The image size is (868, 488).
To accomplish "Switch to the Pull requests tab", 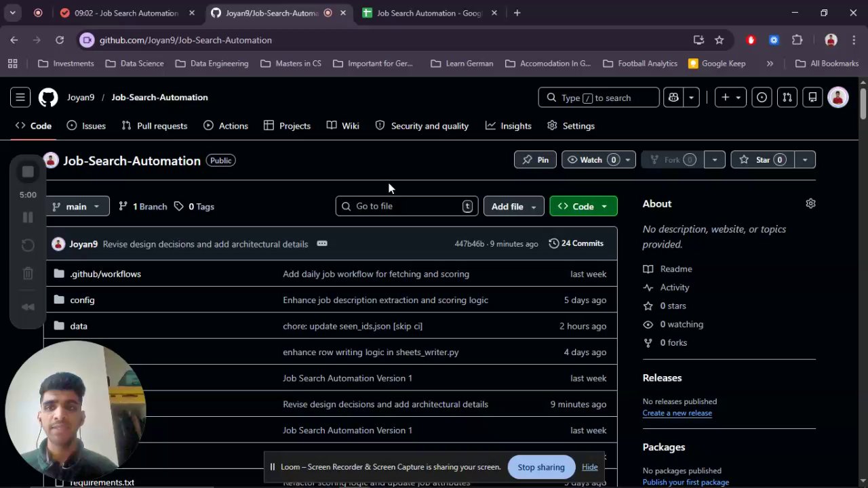I will (x=154, y=126).
